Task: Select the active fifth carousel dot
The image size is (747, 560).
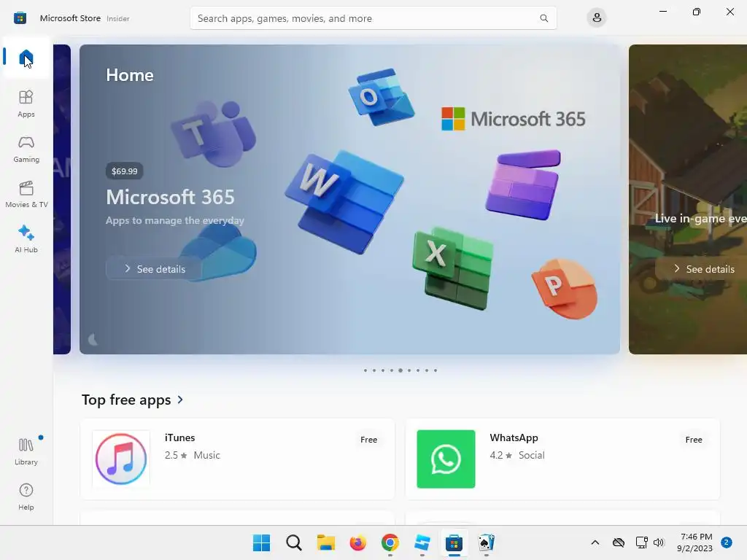Action: (400, 370)
